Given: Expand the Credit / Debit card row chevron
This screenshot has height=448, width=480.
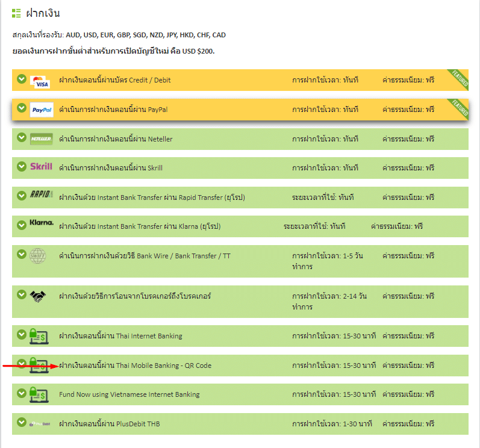Looking at the screenshot, I should point(22,78).
